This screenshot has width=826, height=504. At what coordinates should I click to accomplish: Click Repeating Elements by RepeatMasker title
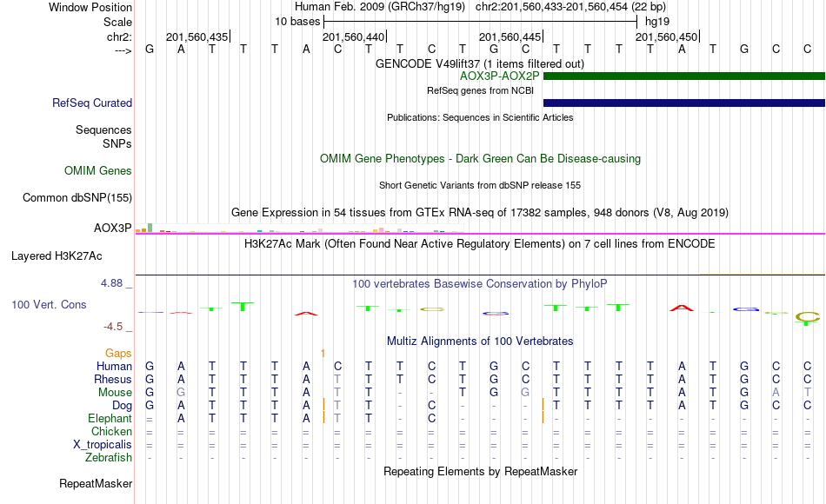pyautogui.click(x=480, y=471)
